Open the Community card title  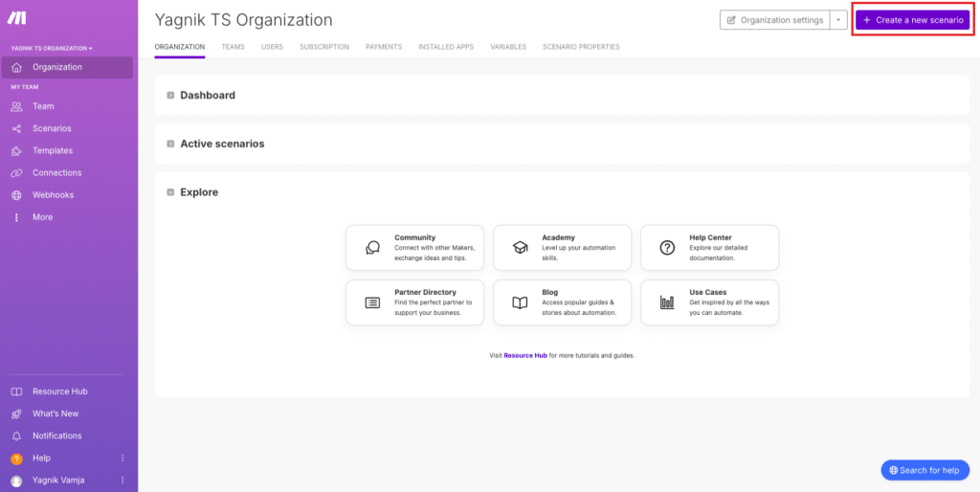coord(415,237)
